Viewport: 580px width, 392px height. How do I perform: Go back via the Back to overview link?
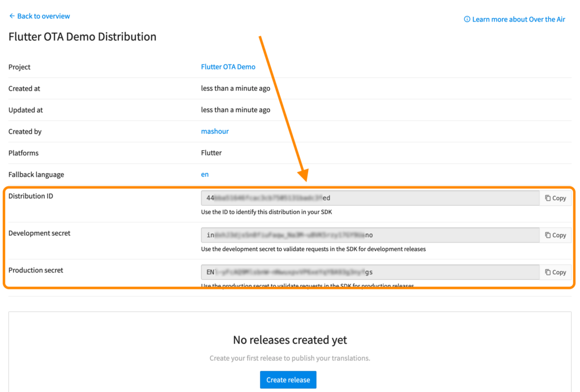click(39, 16)
